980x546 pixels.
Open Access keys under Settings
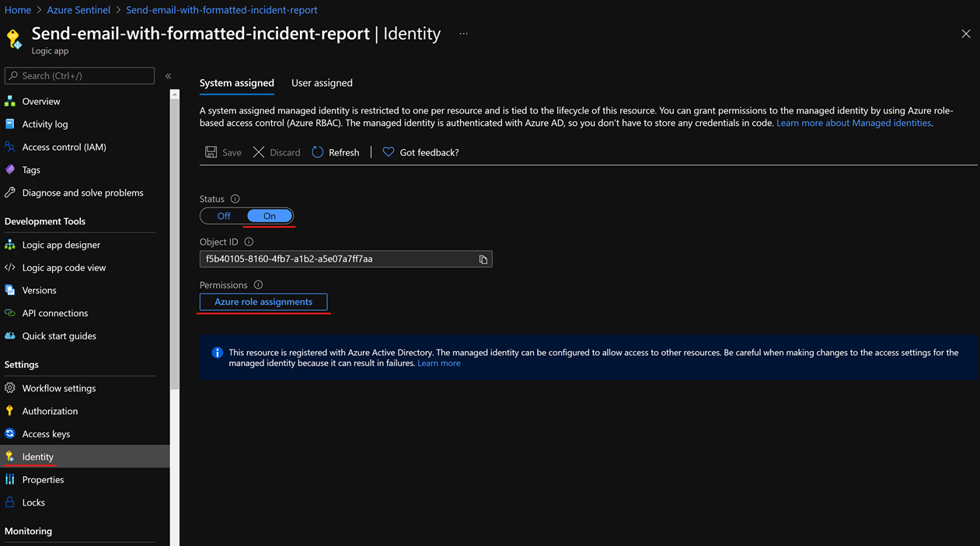point(47,433)
